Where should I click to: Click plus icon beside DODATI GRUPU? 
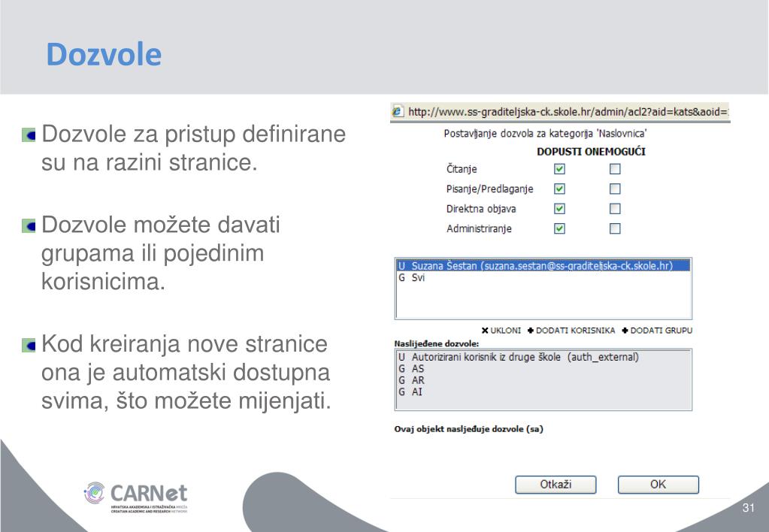pos(625,331)
